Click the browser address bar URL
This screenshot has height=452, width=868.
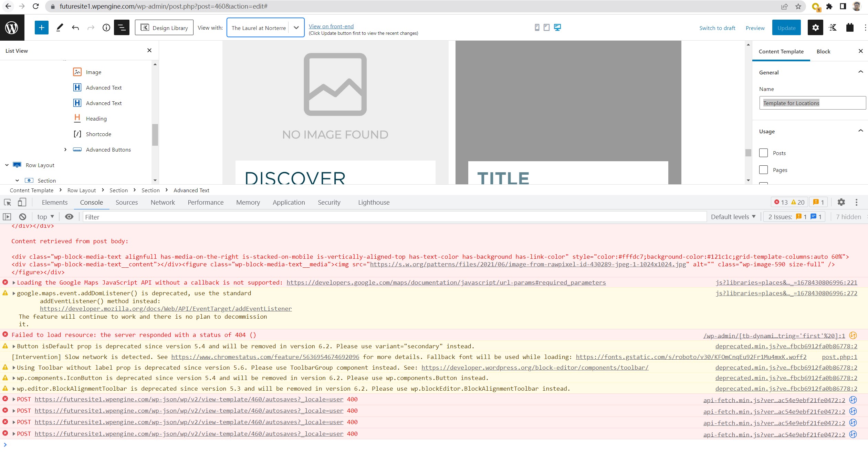coord(164,6)
